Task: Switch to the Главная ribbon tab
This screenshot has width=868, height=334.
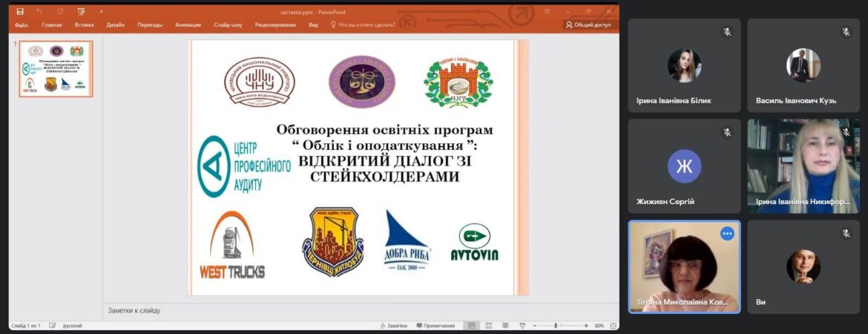Action: point(51,25)
